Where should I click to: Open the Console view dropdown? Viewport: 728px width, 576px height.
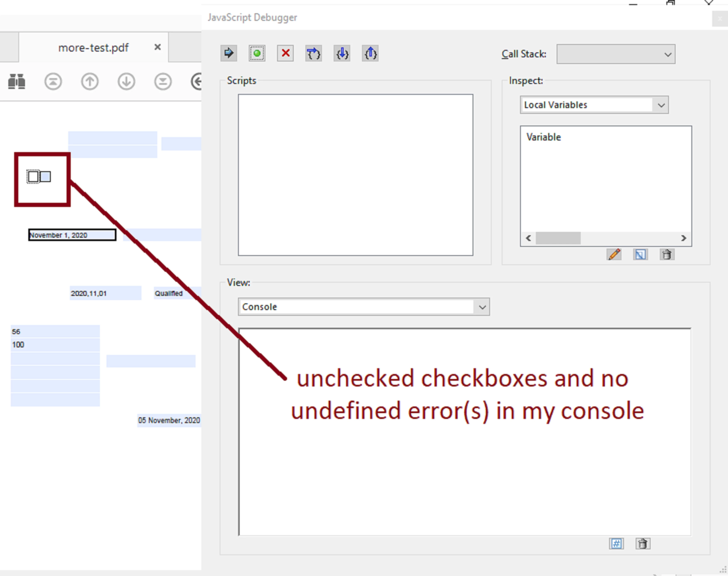(x=482, y=307)
